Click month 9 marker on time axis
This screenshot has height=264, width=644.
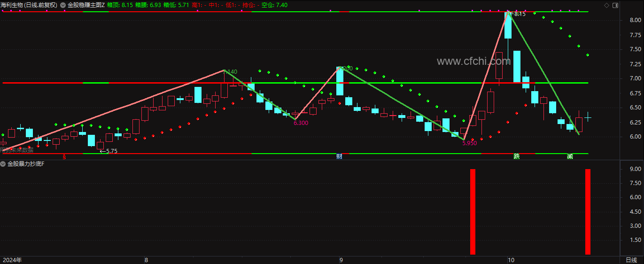click(341, 260)
